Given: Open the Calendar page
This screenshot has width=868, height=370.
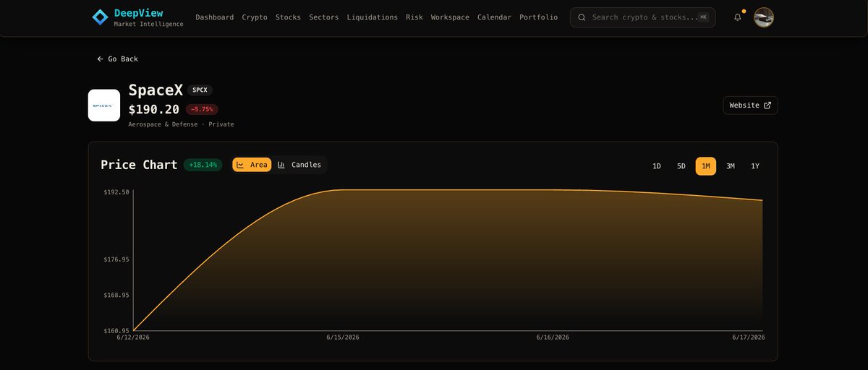Looking at the screenshot, I should coord(494,17).
